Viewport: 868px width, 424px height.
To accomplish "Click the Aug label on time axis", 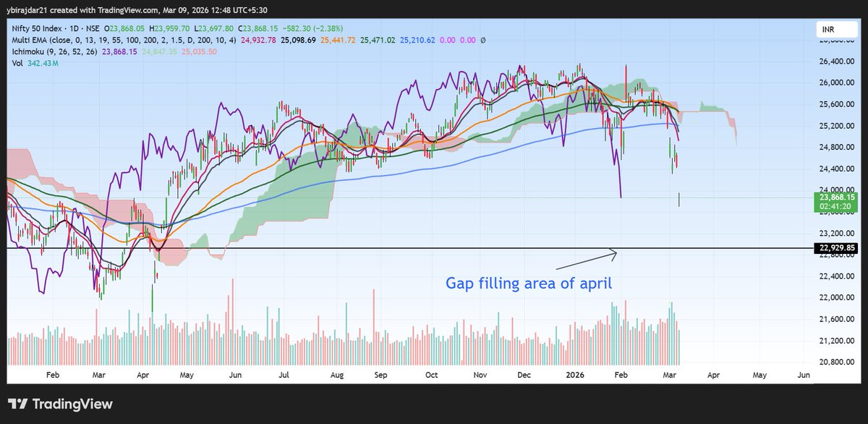I will coord(336,376).
